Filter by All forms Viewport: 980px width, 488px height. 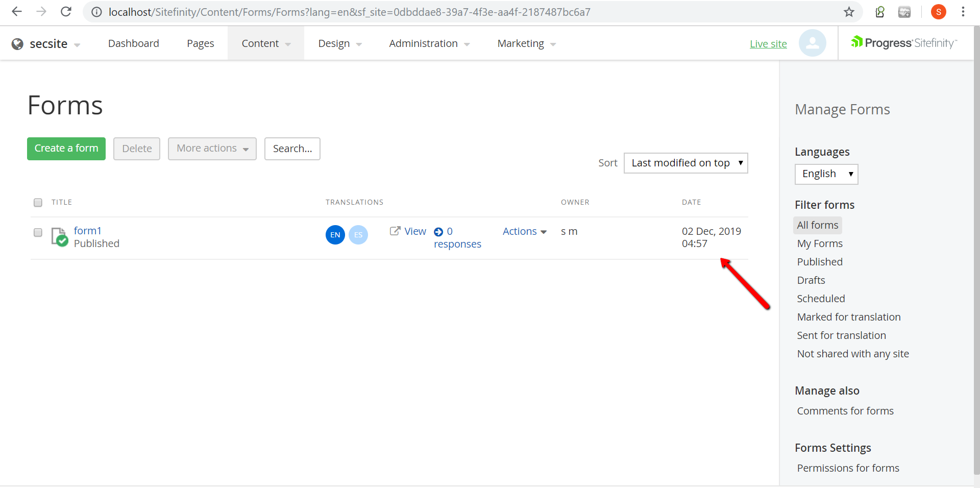pos(818,225)
